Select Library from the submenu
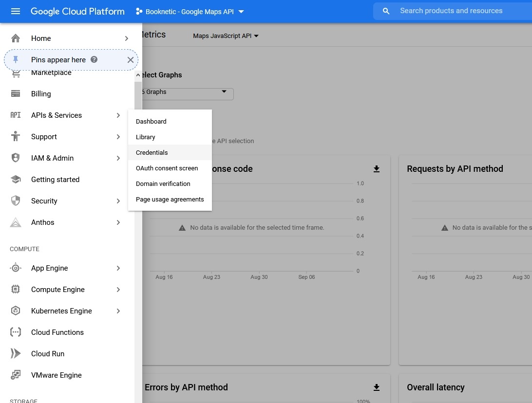This screenshot has height=403, width=532. (170, 137)
